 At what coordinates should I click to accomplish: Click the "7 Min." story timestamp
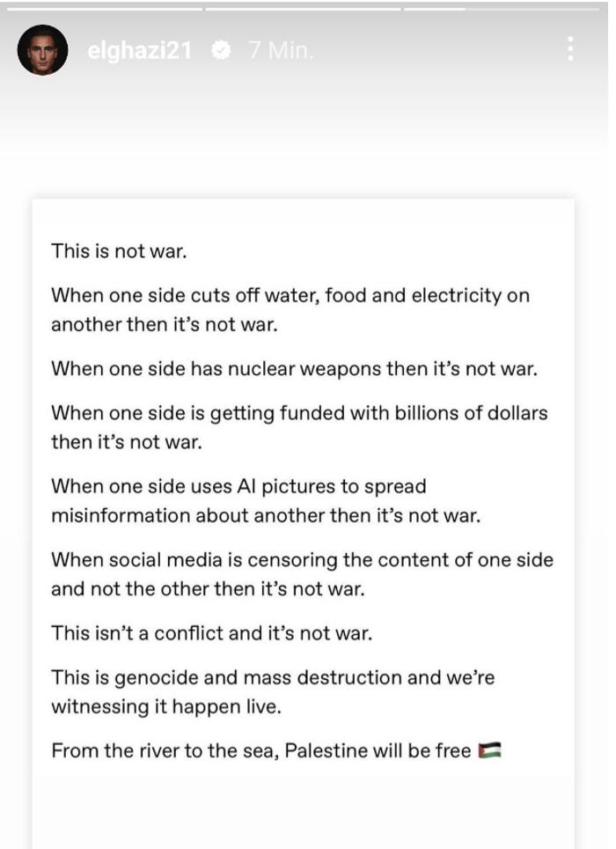tap(282, 50)
